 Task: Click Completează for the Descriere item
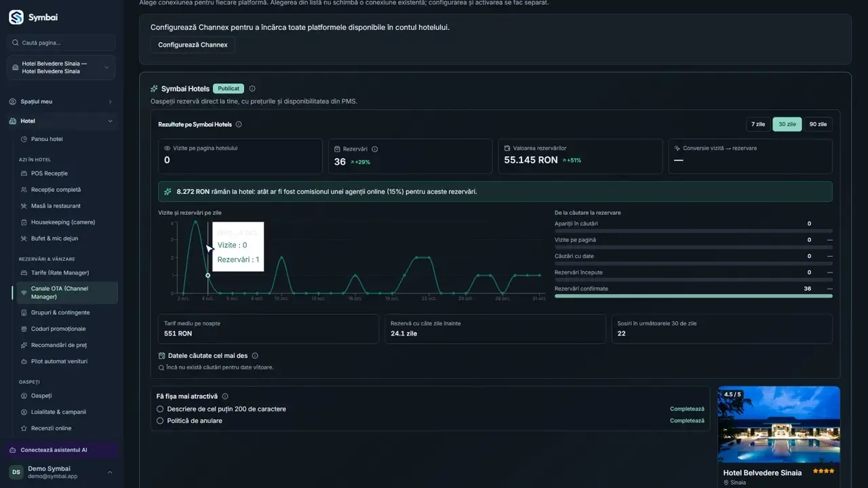tap(687, 409)
